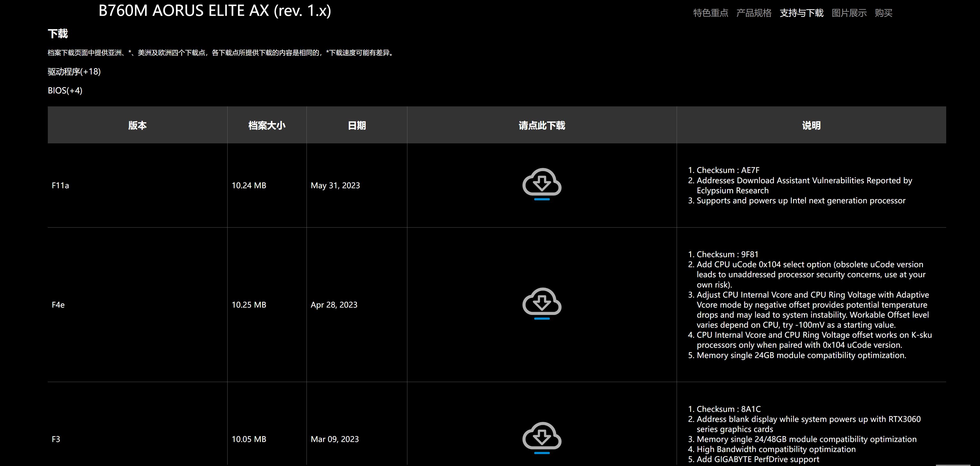Download BIOS version F3
The width and height of the screenshot is (980, 466).
[x=542, y=437]
